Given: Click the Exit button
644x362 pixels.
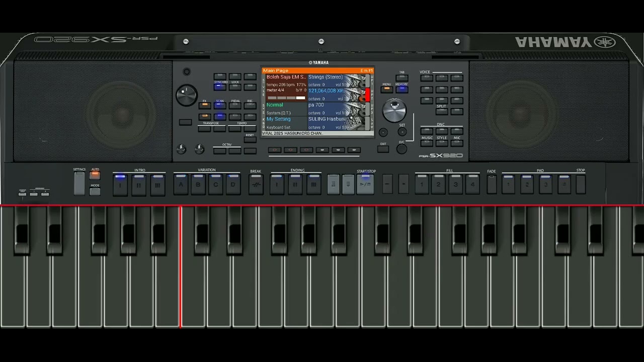Looking at the screenshot, I should 383,149.
